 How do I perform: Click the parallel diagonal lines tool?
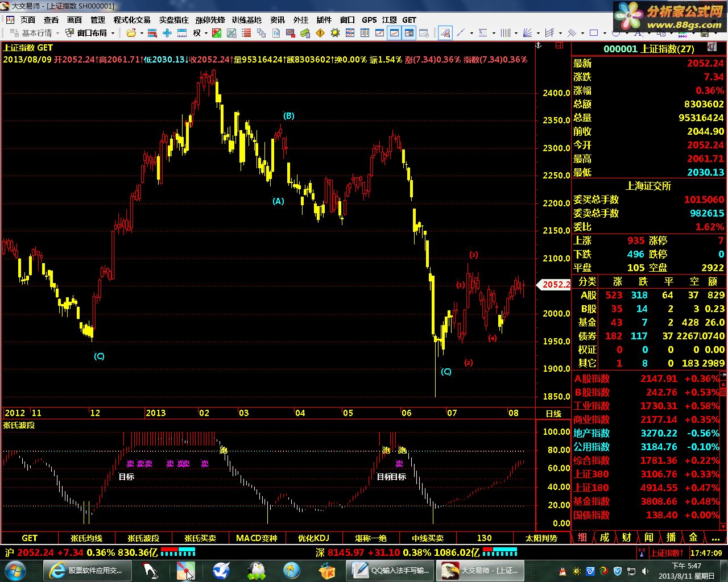571,33
